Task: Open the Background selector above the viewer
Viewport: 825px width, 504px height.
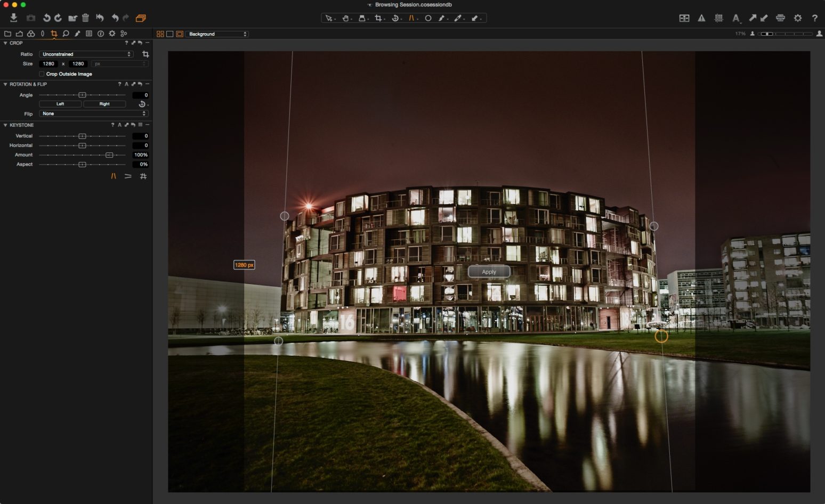Action: coord(216,34)
